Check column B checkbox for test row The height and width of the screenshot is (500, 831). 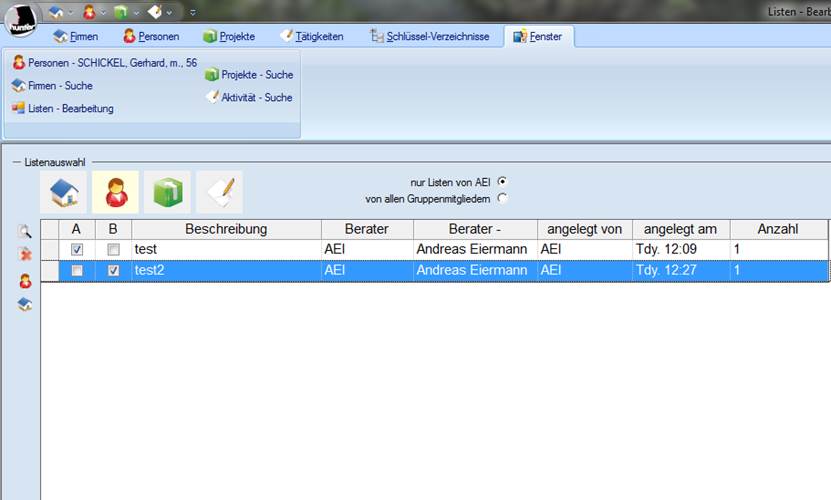113,249
